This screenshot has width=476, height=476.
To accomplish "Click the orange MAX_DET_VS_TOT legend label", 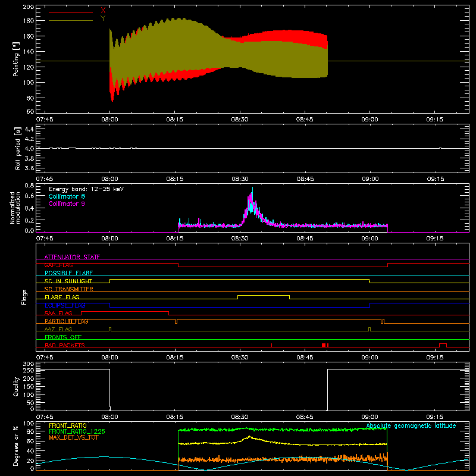I will click(74, 437).
